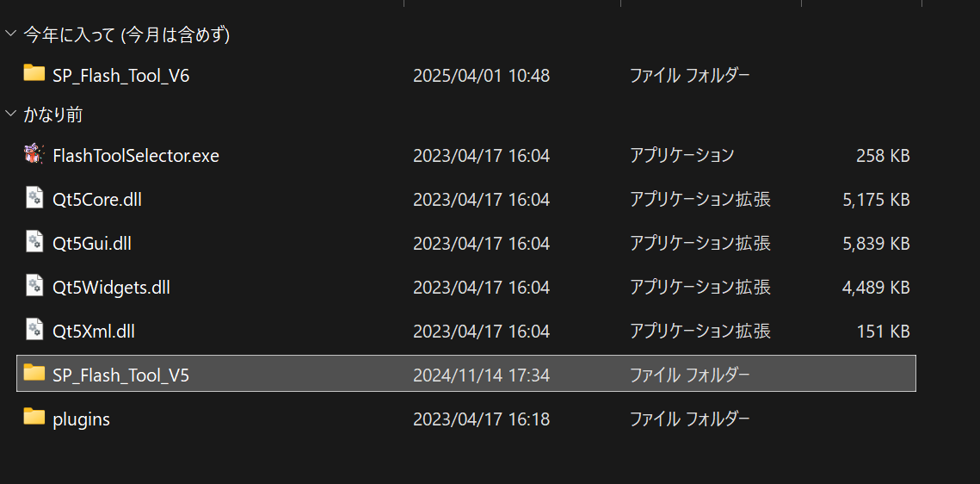Select the Qt5Gui.dll file icon
This screenshot has width=980, height=484.
point(34,241)
